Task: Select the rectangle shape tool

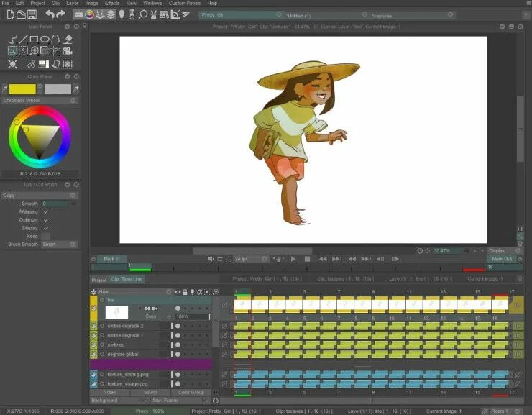Action: (34, 40)
